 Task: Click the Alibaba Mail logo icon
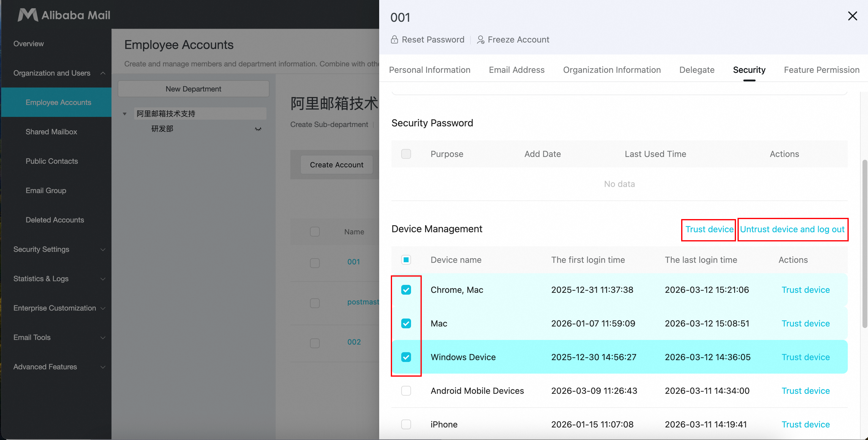click(x=28, y=15)
